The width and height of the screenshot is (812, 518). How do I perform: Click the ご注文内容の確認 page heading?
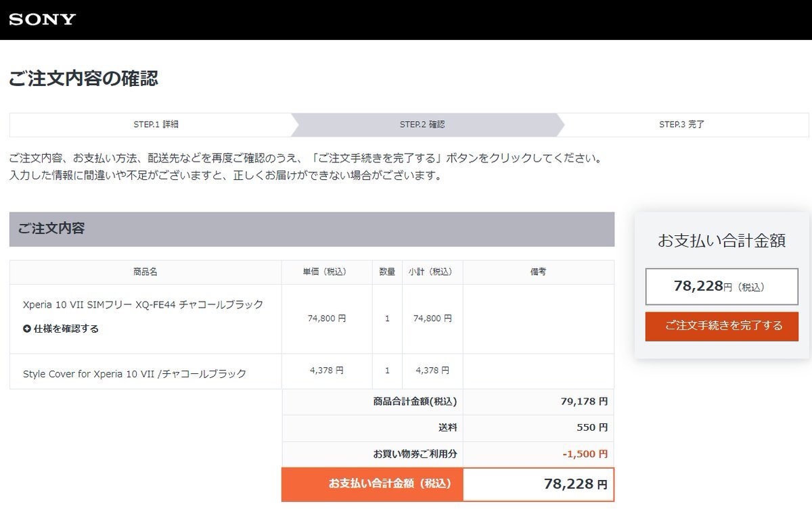coord(83,78)
